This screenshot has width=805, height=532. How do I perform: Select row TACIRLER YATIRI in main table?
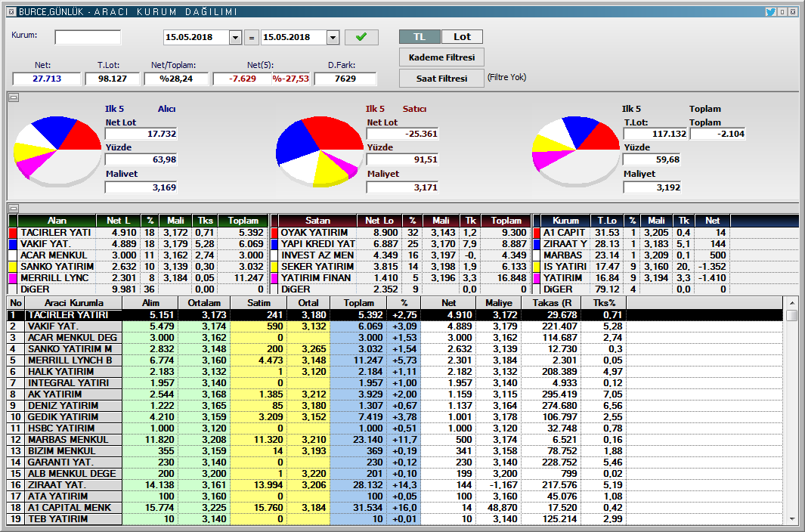[395, 315]
